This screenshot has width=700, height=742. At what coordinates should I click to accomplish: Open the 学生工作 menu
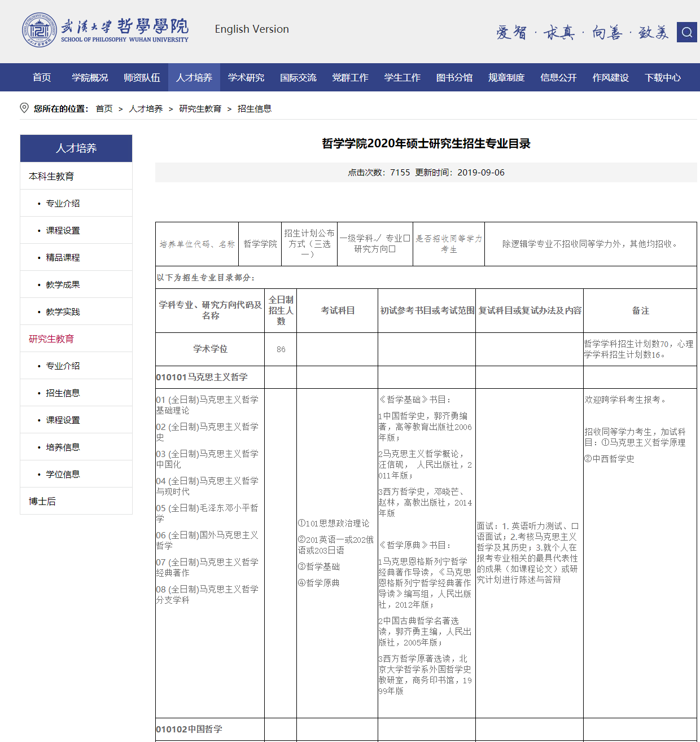(x=403, y=77)
